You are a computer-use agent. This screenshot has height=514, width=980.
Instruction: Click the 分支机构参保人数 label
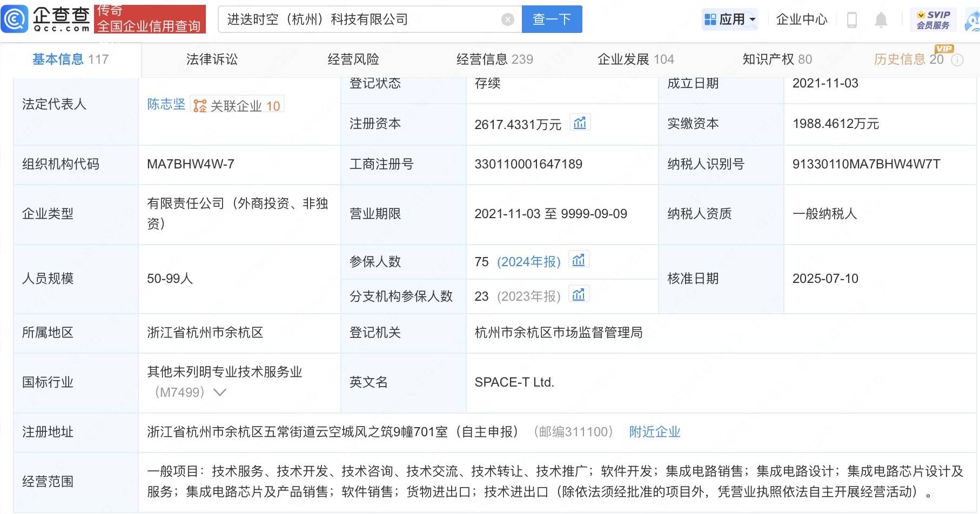(401, 296)
